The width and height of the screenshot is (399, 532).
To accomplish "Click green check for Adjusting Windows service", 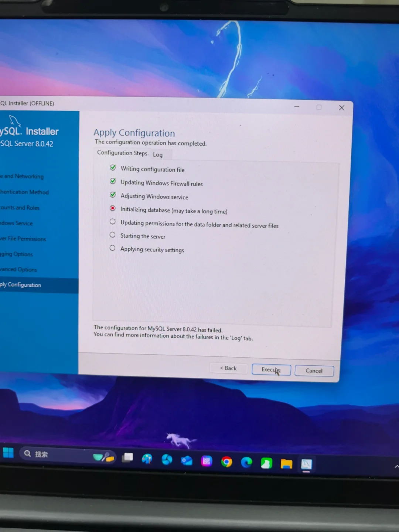I will 113,195.
